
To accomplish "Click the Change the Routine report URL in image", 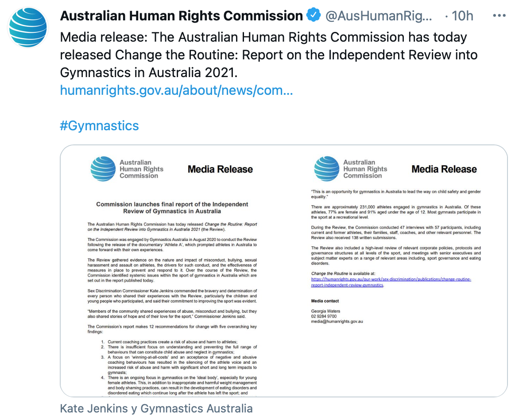I will coord(391,282).
